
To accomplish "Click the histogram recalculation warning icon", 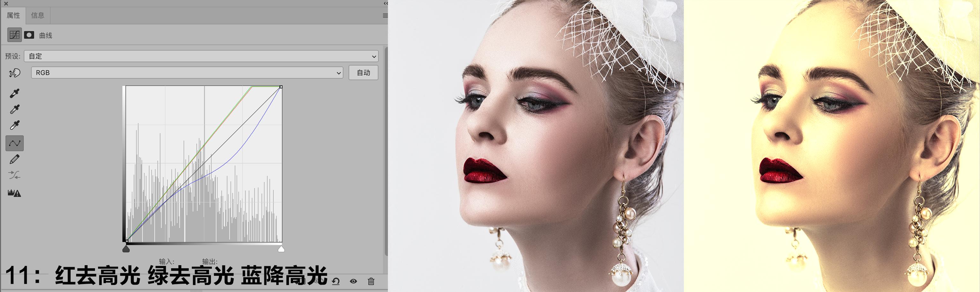I will pyautogui.click(x=14, y=193).
